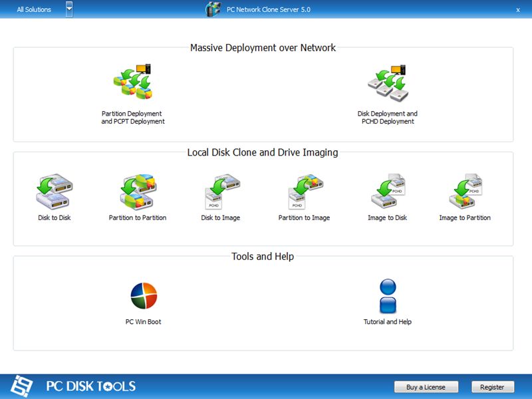This screenshot has height=399, width=532.
Task: Click the 'Image to Partition' label
Action: click(x=465, y=218)
